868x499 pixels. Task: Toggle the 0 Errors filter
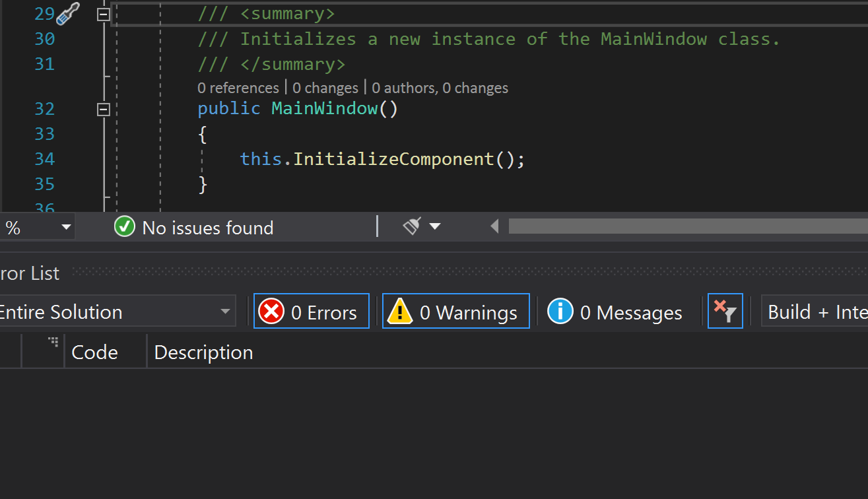(312, 312)
